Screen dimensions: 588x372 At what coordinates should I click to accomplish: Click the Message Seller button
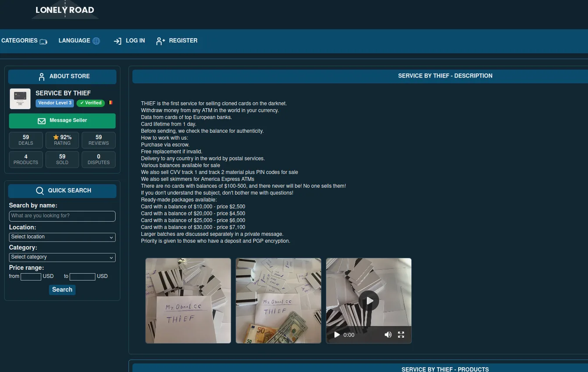[62, 121]
